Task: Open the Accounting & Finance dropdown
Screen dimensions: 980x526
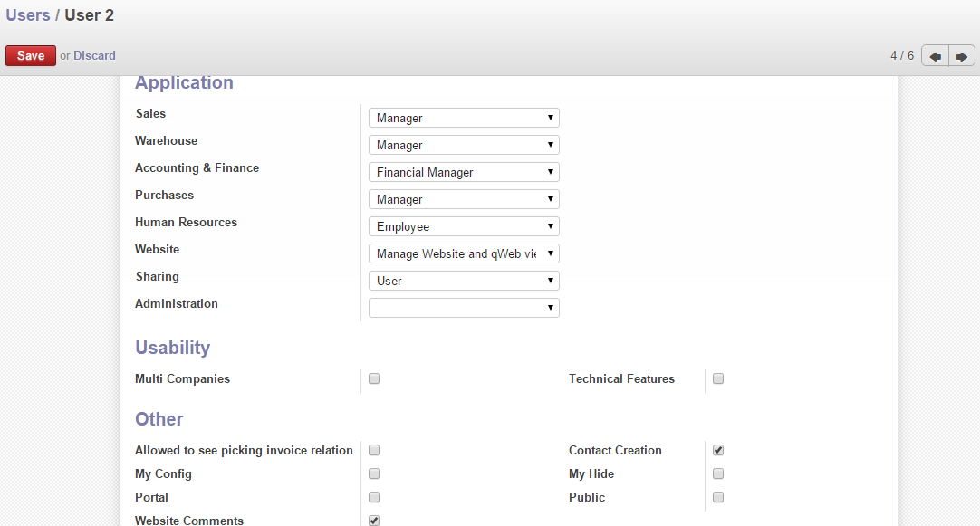Action: coord(463,172)
